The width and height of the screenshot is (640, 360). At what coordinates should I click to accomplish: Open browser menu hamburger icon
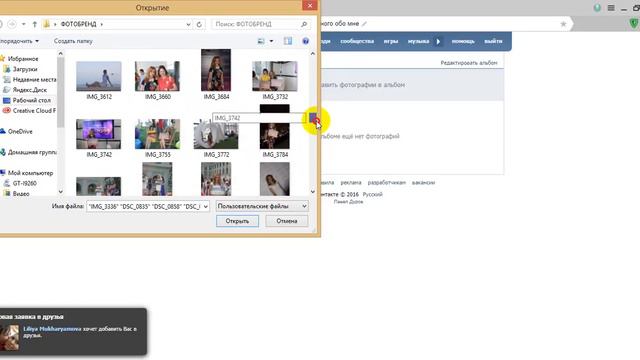611,8
